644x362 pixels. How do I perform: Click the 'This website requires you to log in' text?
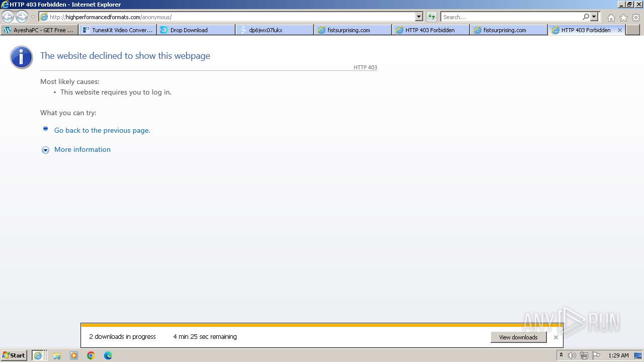pyautogui.click(x=116, y=92)
